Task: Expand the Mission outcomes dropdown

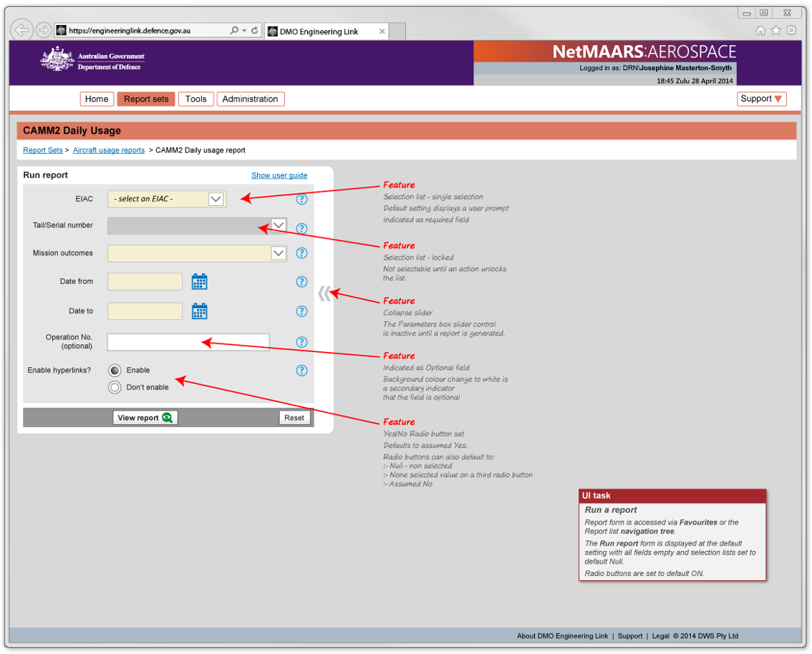Action: point(279,253)
